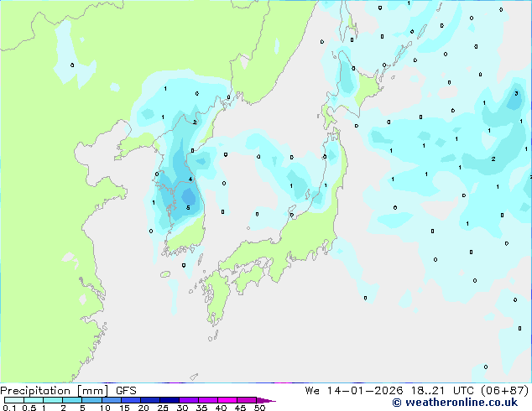Image resolution: width=532 pixels, height=411 pixels.
Task: Click the '2' value in the eastern Pacific
Action: click(x=493, y=159)
